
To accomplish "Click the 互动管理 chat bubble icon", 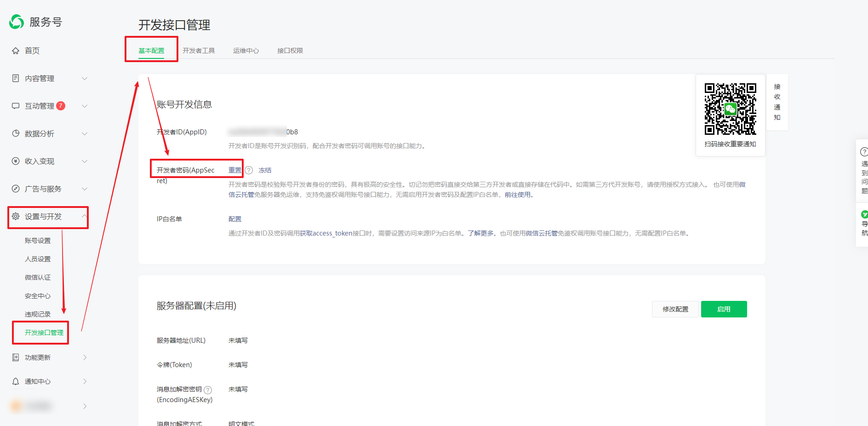I will coord(16,106).
